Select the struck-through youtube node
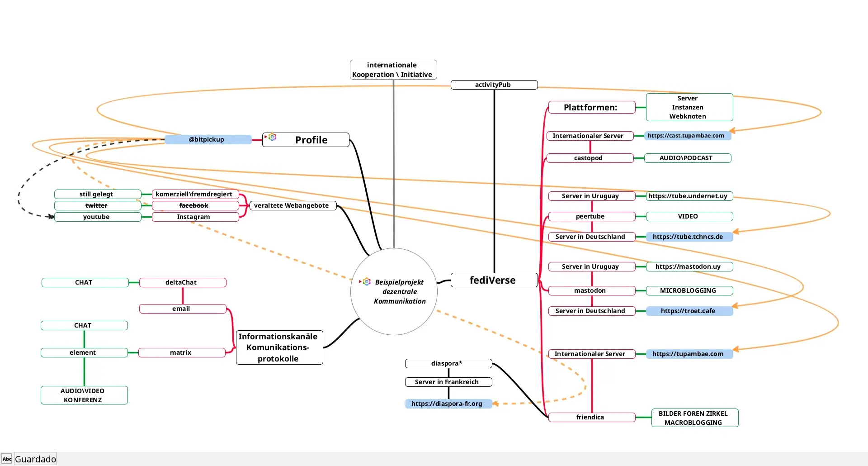 (x=96, y=217)
